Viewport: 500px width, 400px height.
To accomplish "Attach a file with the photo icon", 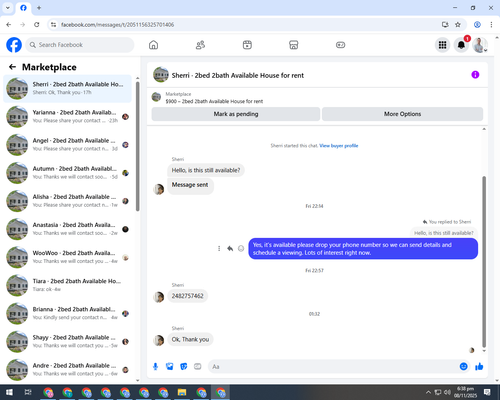I will 170,367.
